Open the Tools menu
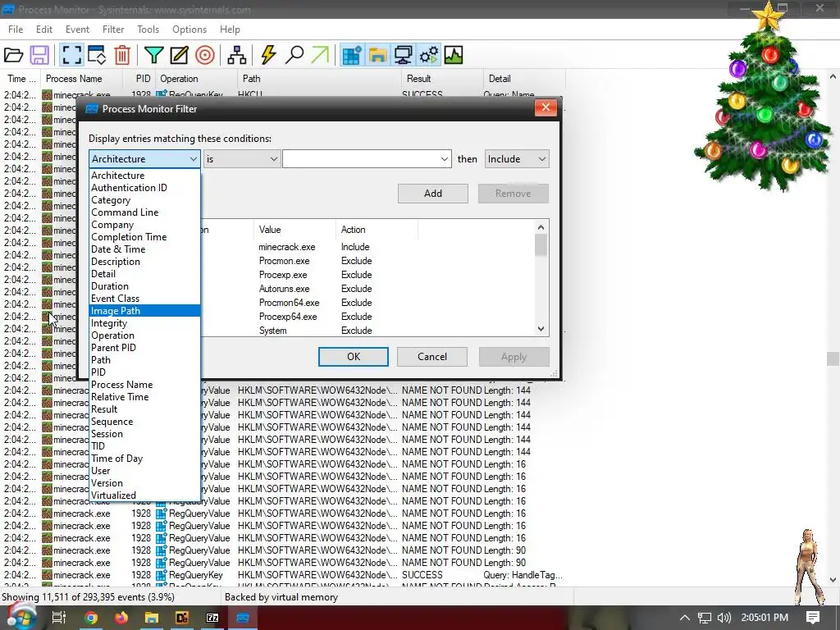 click(148, 30)
